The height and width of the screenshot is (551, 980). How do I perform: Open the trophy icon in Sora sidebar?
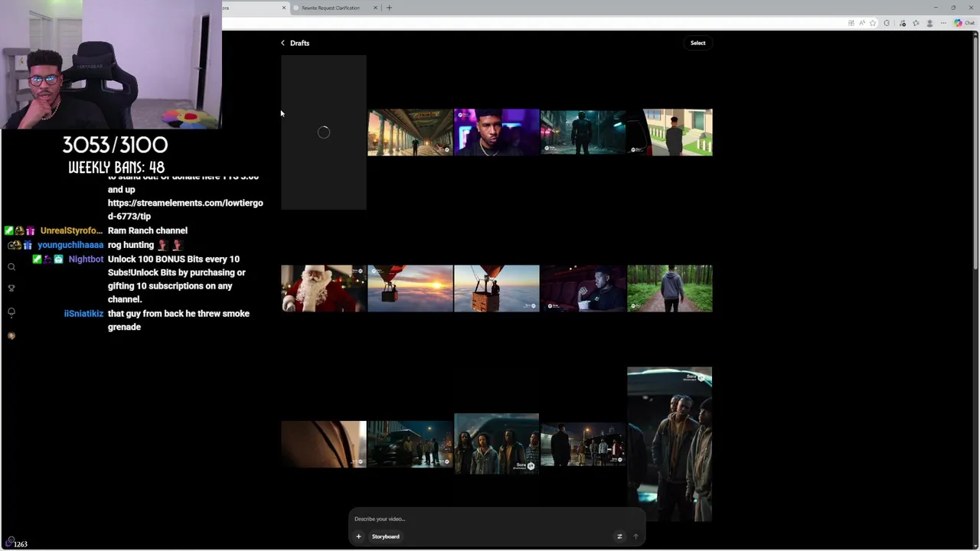11,288
